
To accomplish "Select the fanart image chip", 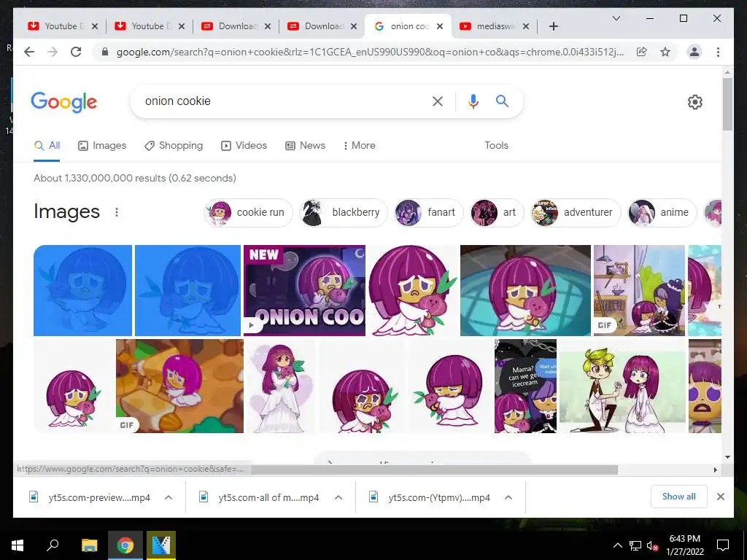I will click(429, 212).
